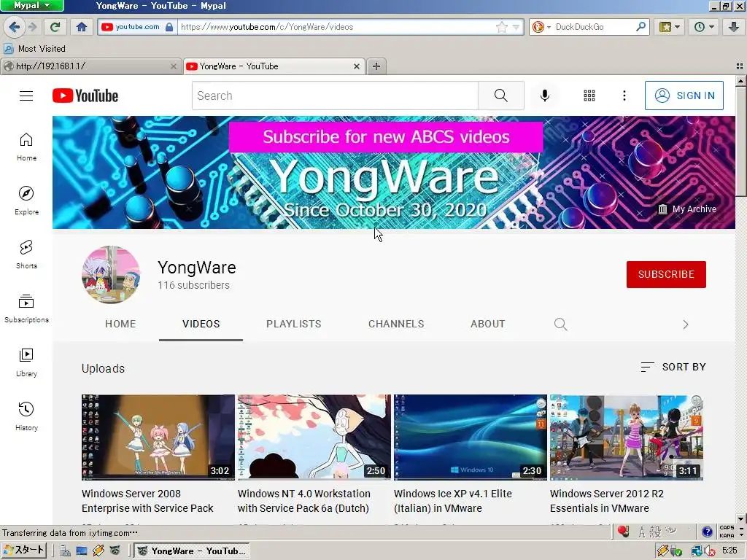747x560 pixels.
Task: Click the channel tabs next chevron
Action: pyautogui.click(x=686, y=324)
